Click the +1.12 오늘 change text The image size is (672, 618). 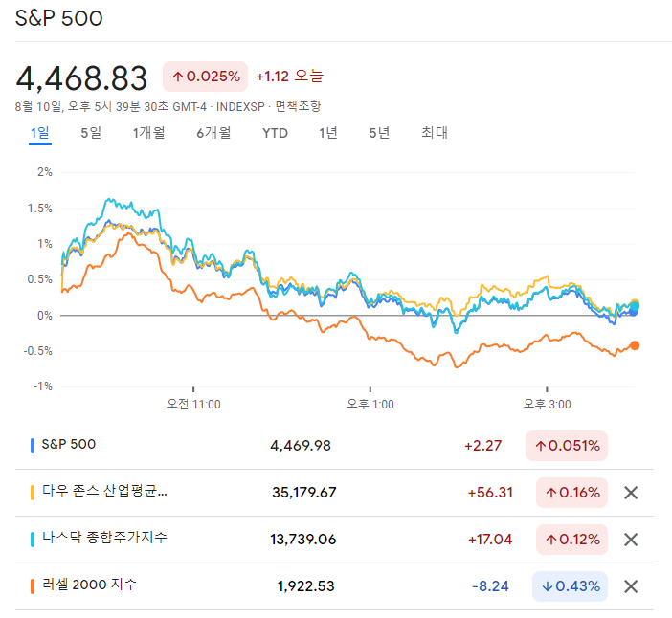pos(290,77)
